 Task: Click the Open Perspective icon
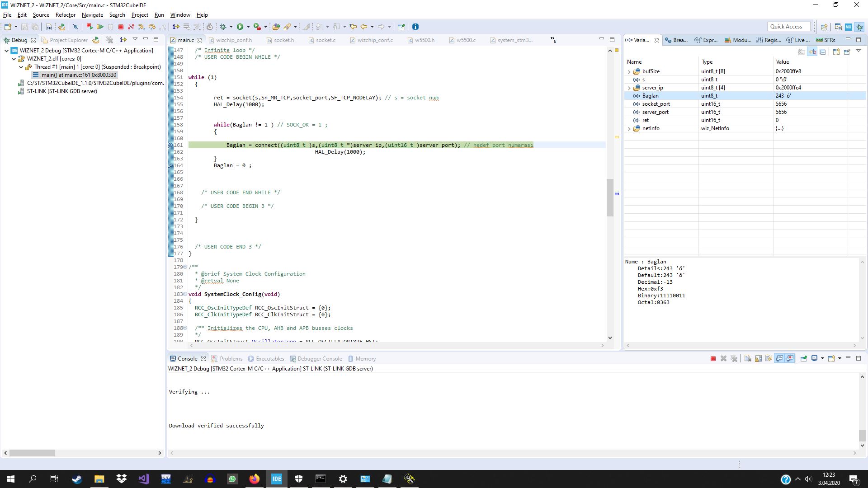coord(824,27)
